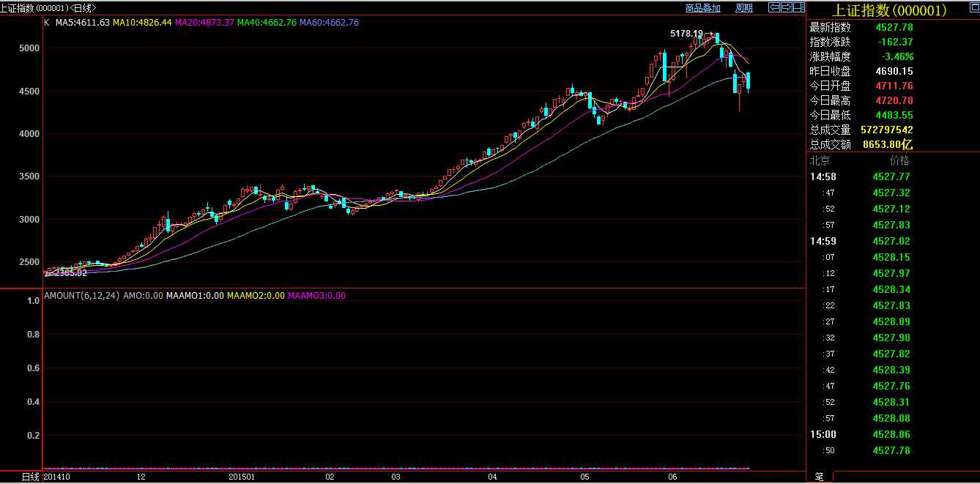Viewport: 980px width, 484px height.
Task: Click the 201410 date marker on the time axis
Action: 56,477
